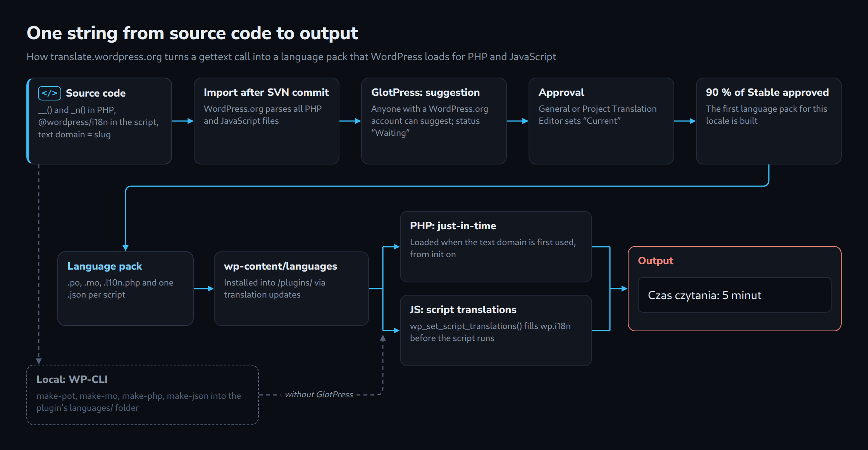Click "Installed into /plugins/ via" description
The height and width of the screenshot is (450, 868).
[x=275, y=282]
